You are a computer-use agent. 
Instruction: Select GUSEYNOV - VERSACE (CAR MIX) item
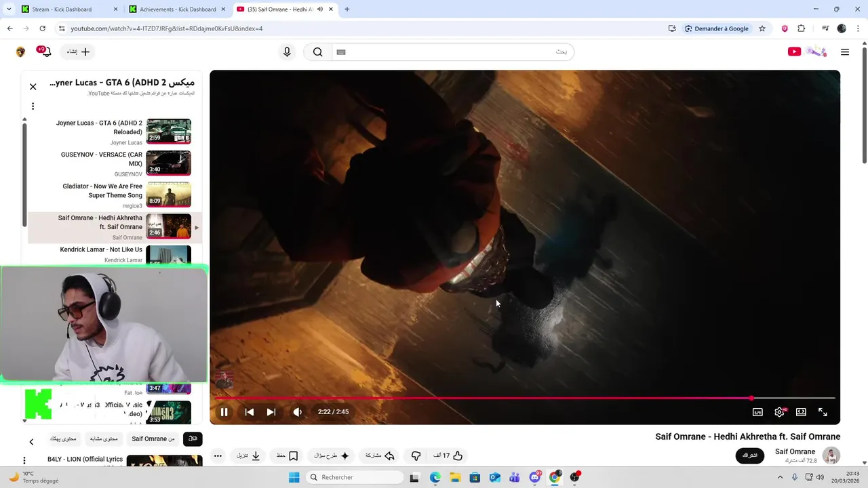tap(115, 163)
